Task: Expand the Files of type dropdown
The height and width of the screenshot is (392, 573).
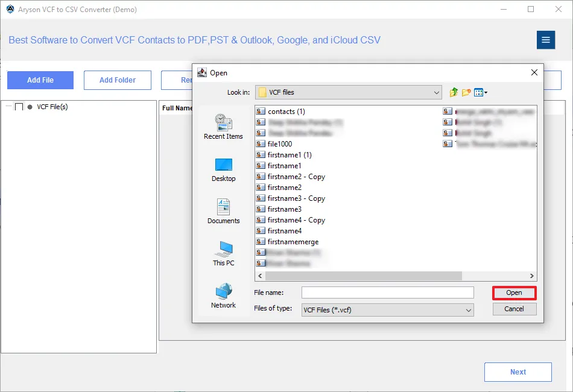Action: coord(468,310)
